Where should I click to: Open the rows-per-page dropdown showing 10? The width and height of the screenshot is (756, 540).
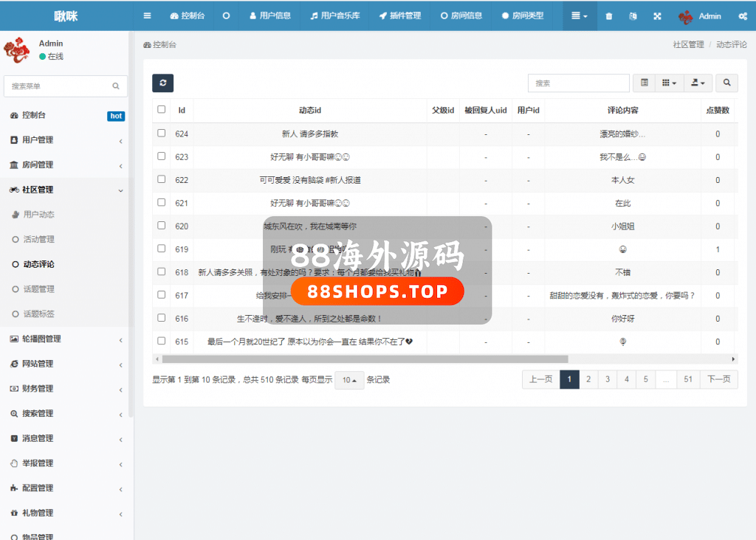pos(349,380)
